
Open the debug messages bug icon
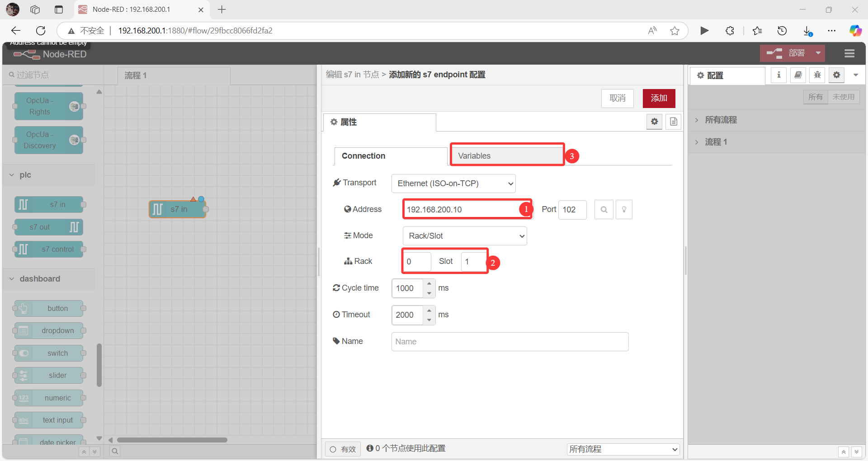(817, 75)
